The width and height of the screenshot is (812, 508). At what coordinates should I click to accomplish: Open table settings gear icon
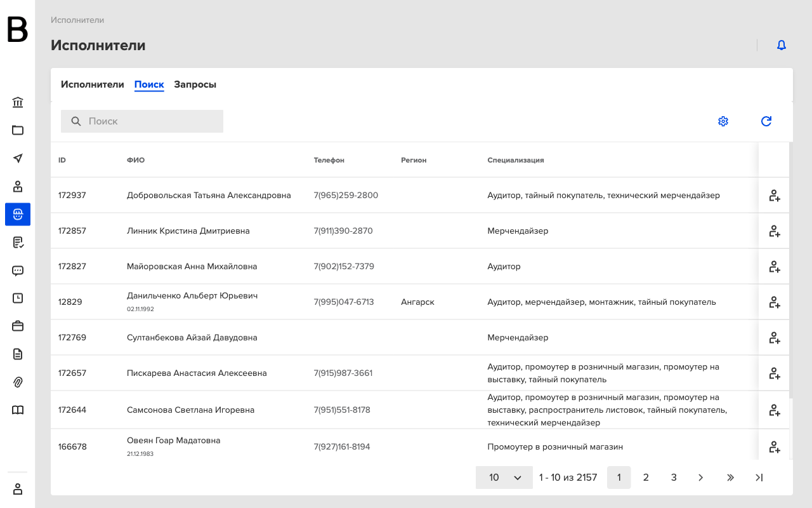[x=723, y=121]
